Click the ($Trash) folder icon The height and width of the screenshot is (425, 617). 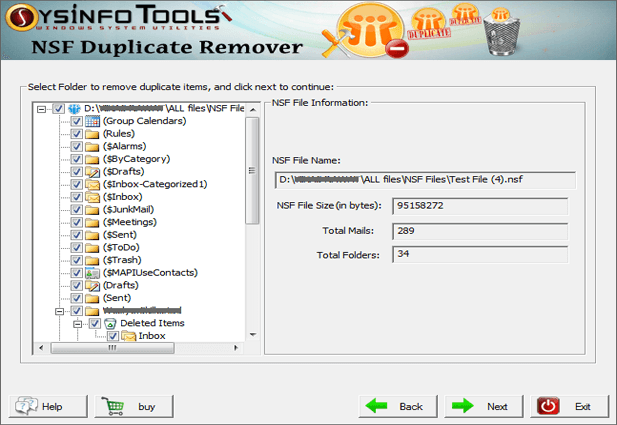coord(92,260)
